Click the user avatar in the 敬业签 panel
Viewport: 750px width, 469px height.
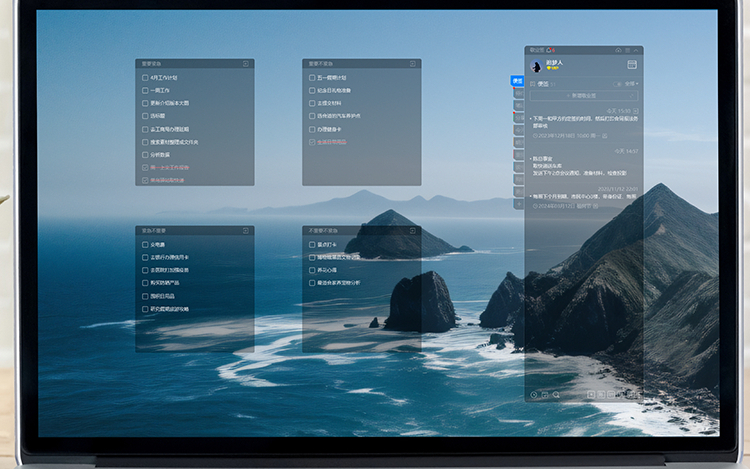point(536,66)
